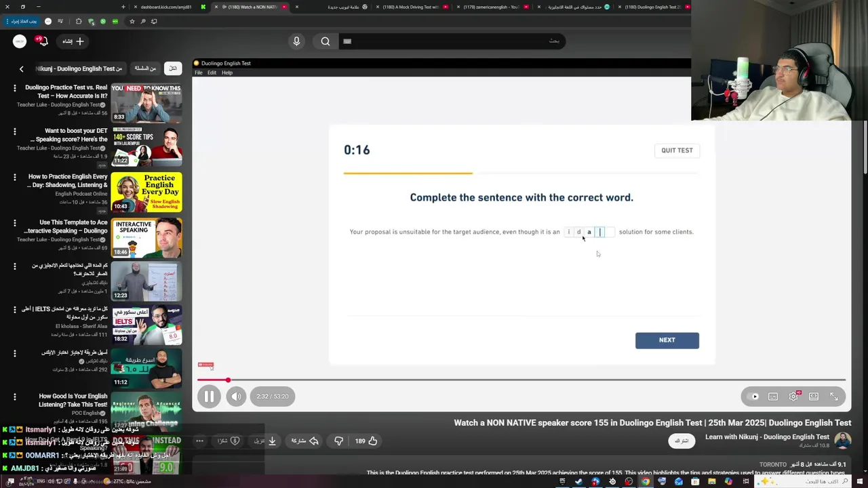Open options for 'How Good Is Your Listening' video
868x488 pixels.
coord(14,396)
